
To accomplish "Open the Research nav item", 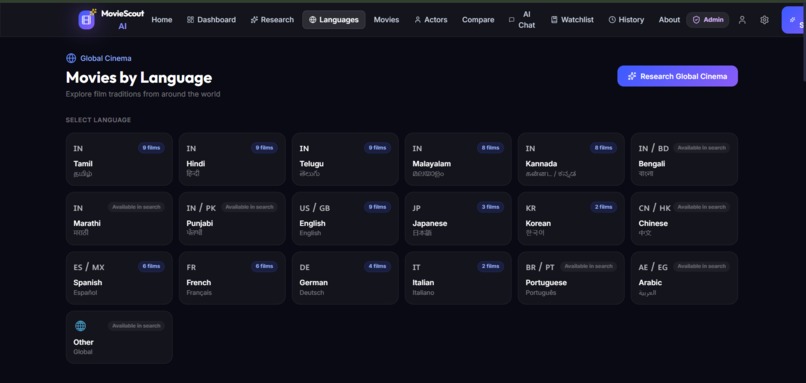I will pos(272,20).
